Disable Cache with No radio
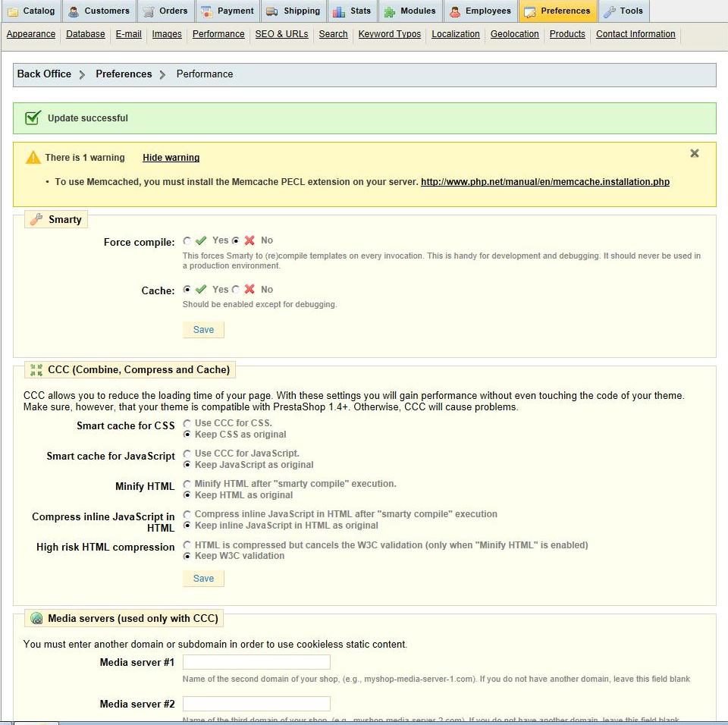Viewport: 728px width, 725px height. click(x=236, y=290)
